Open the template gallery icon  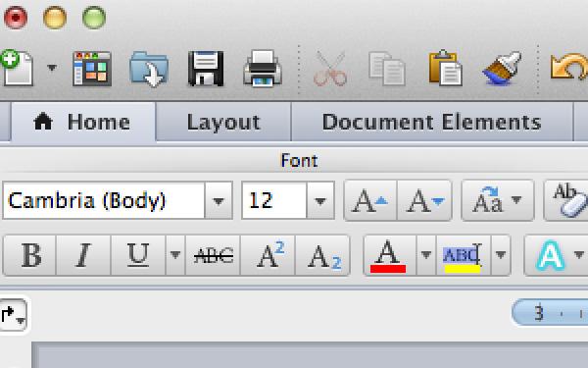(x=92, y=69)
